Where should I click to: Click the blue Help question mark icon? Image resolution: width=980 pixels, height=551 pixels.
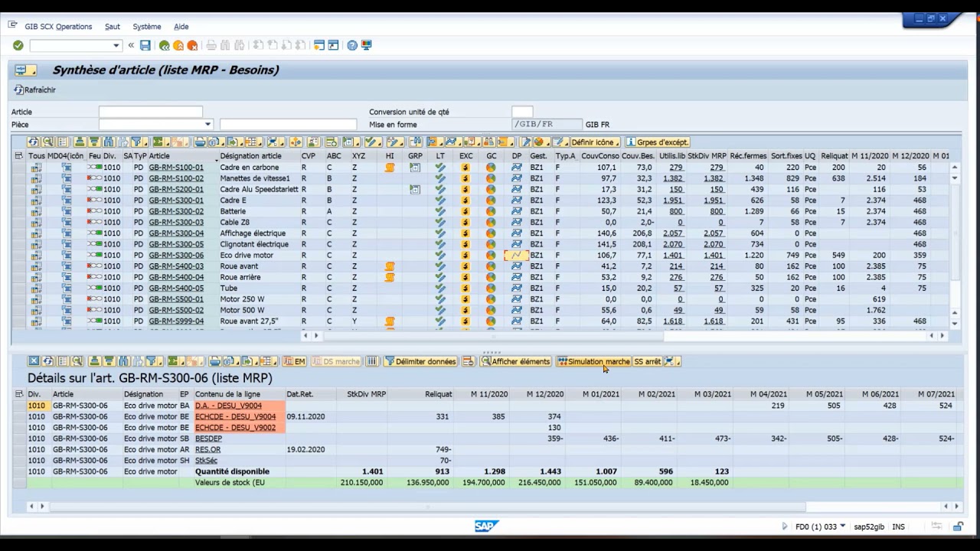click(x=352, y=46)
